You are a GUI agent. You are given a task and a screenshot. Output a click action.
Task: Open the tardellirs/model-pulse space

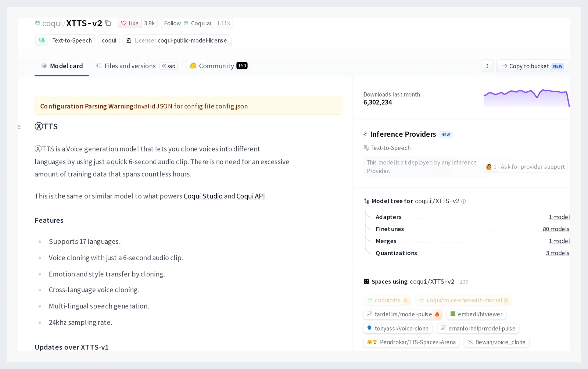coord(403,314)
